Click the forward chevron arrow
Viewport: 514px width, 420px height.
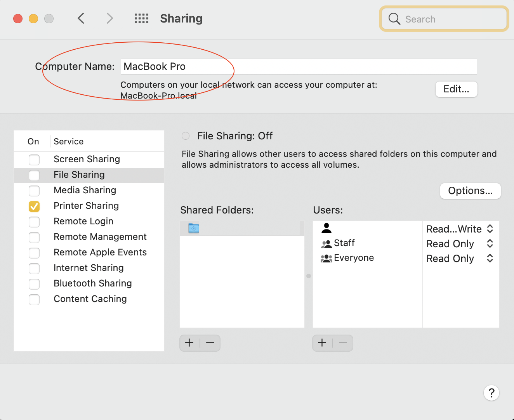point(110,18)
